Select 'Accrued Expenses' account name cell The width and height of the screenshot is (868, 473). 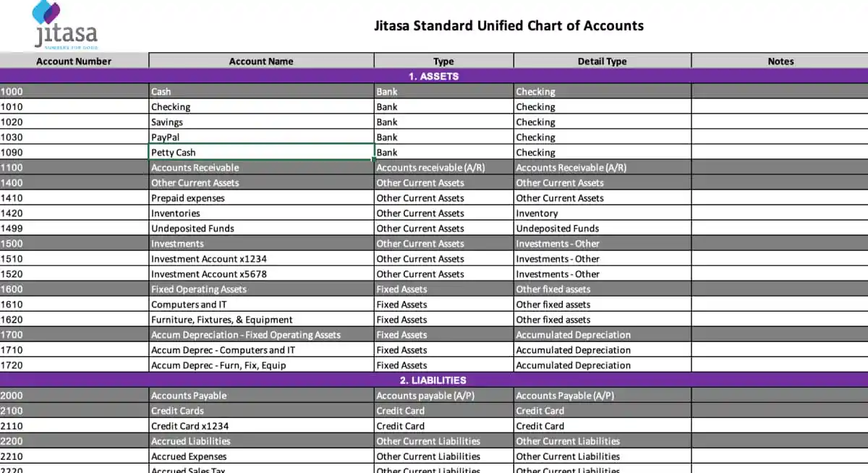click(x=261, y=456)
